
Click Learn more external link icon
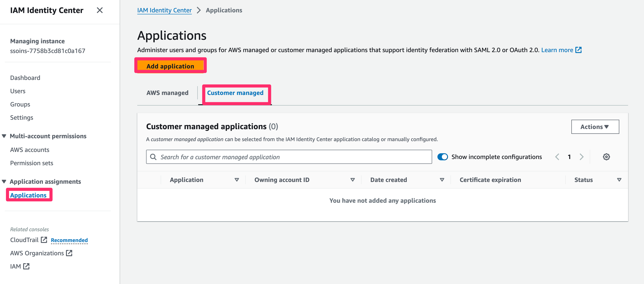coord(578,50)
